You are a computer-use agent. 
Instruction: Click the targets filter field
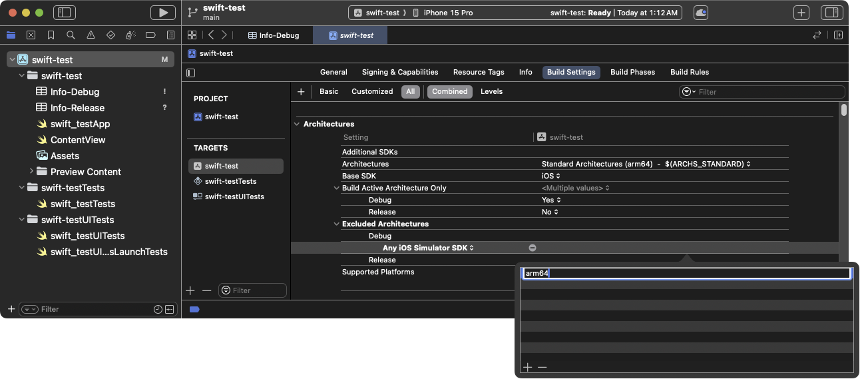pyautogui.click(x=252, y=290)
